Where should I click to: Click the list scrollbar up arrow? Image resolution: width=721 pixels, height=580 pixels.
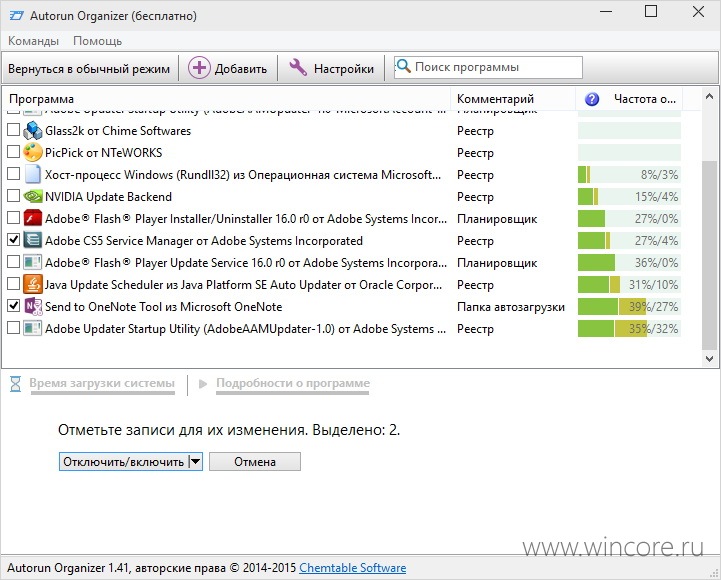tap(710, 96)
